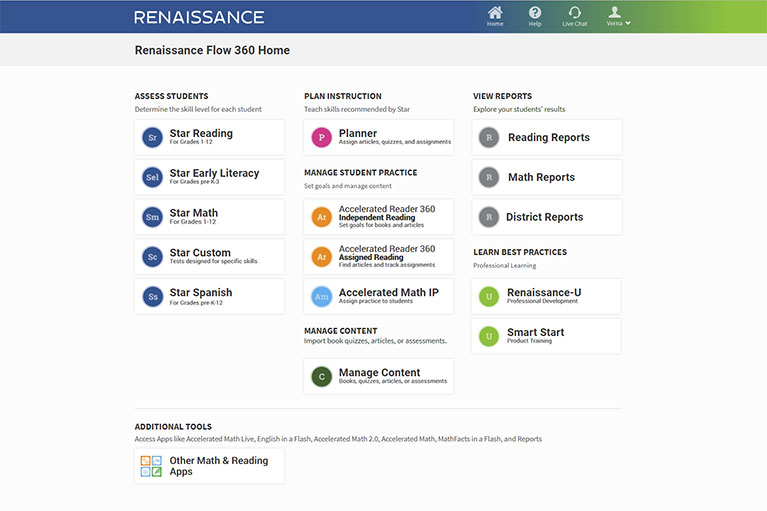Click the Sc Star Custom icon
Screen dimensions: 767x511
(152, 257)
